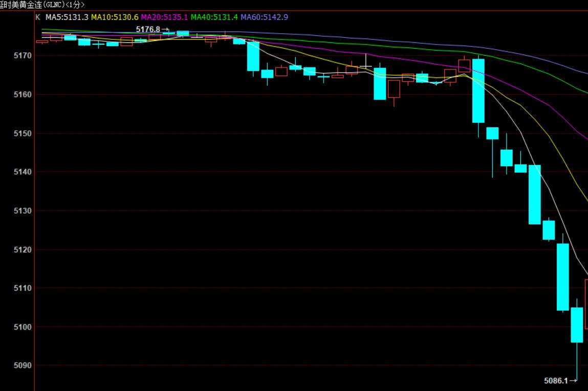This screenshot has height=391, width=588.
Task: Click the MA60:5142.9 indicator label
Action: 265,17
